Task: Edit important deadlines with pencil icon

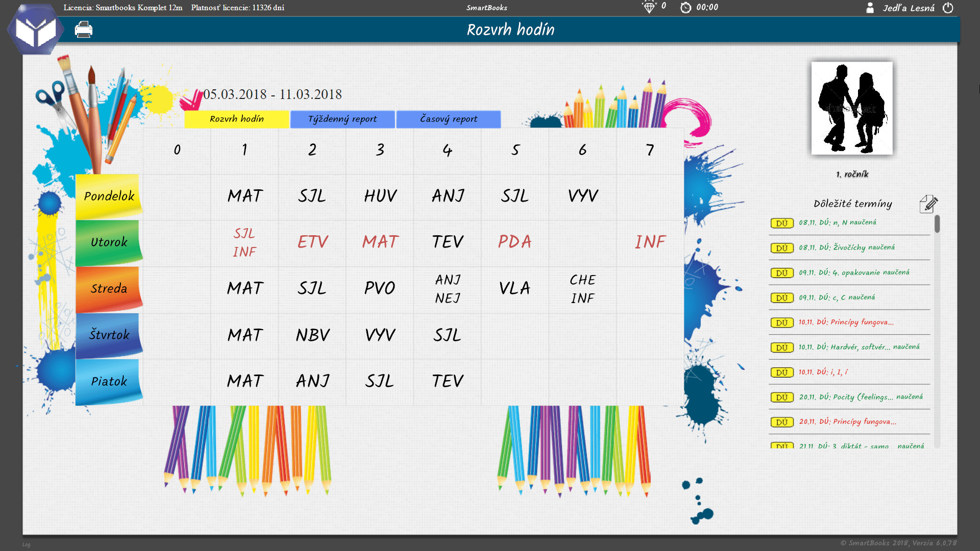Action: (928, 204)
